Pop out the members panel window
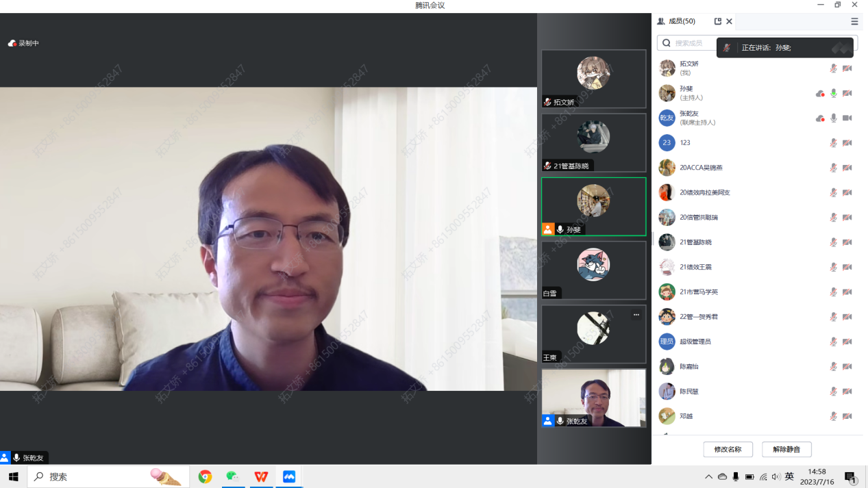 click(717, 21)
